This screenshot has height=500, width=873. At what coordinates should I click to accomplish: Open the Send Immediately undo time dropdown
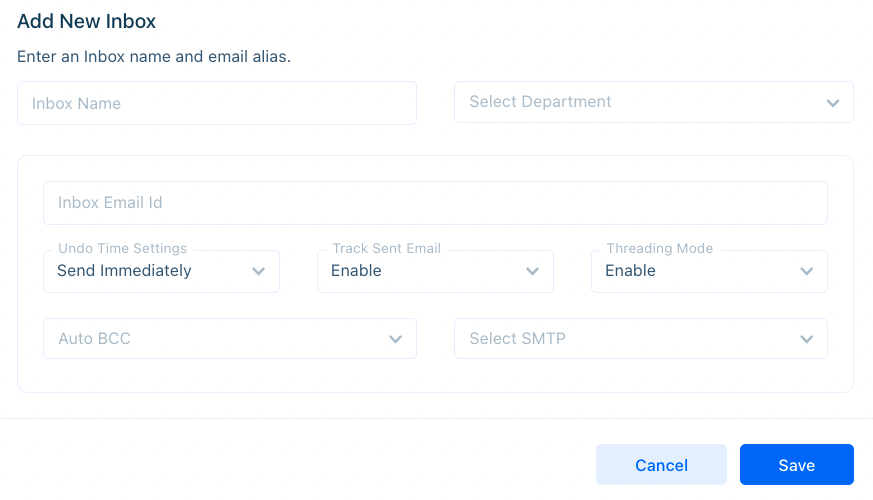coord(161,271)
